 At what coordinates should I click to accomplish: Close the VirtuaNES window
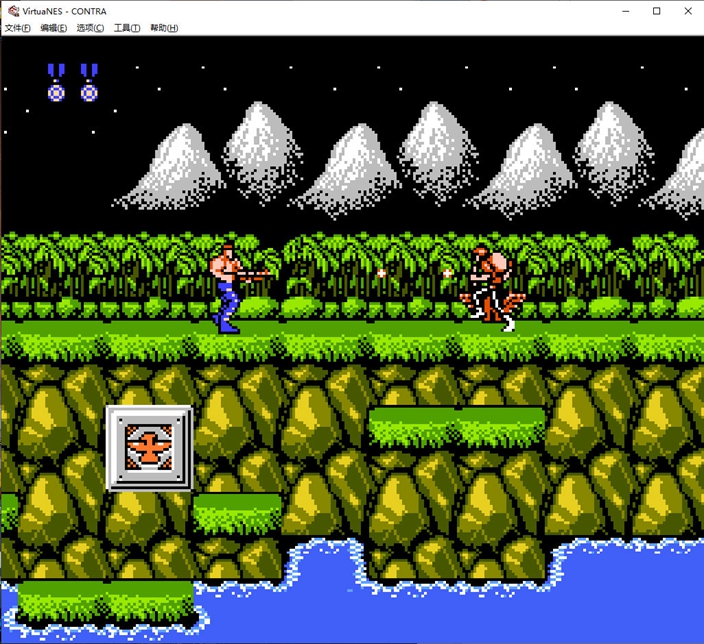pos(688,11)
